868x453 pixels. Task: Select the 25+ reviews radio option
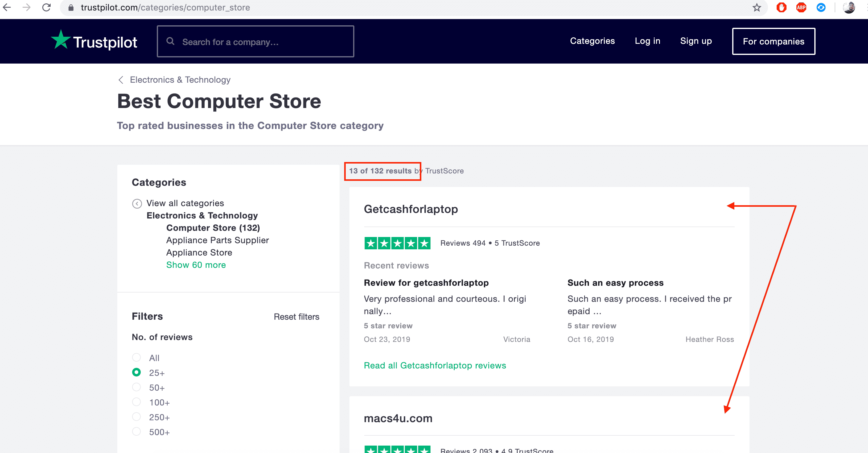pos(136,372)
